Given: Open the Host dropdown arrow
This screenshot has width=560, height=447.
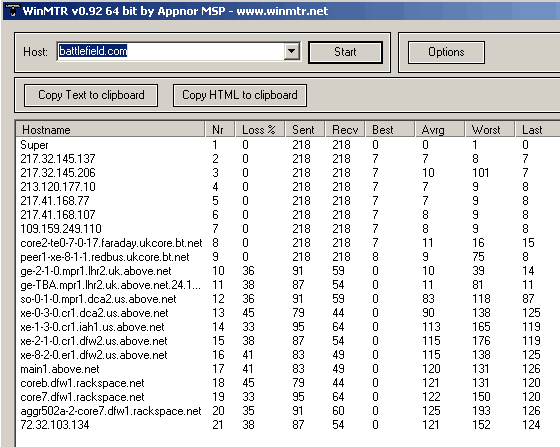Looking at the screenshot, I should tap(291, 51).
